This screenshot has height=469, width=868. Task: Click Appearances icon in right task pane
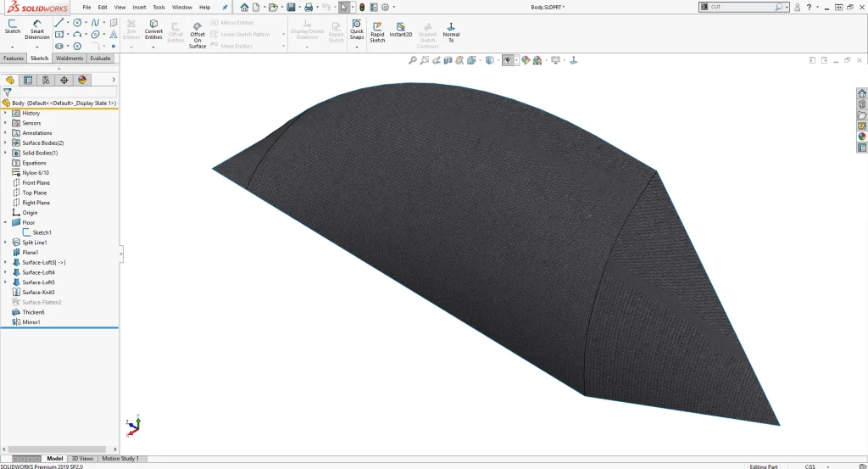[862, 137]
